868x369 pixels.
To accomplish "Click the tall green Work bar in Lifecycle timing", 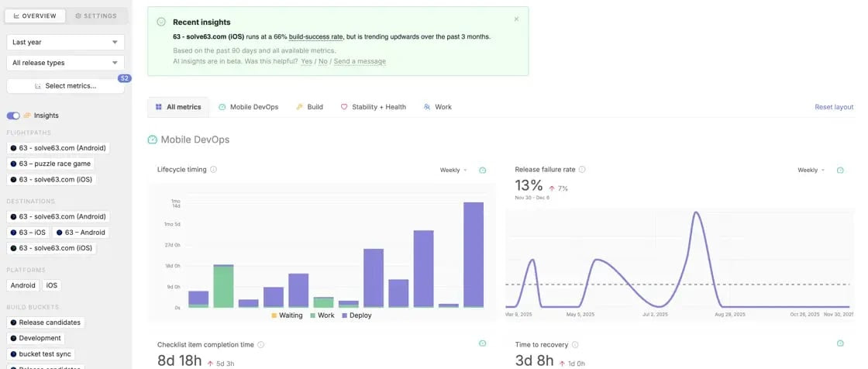I will [x=224, y=287].
